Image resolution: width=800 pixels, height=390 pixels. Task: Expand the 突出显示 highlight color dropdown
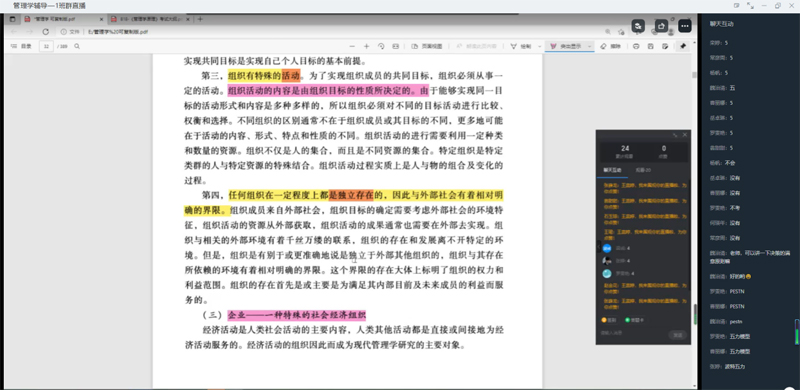[x=590, y=46]
